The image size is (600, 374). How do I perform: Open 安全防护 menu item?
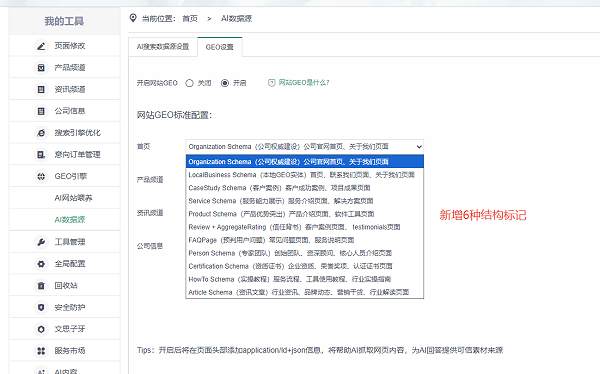tap(65, 307)
